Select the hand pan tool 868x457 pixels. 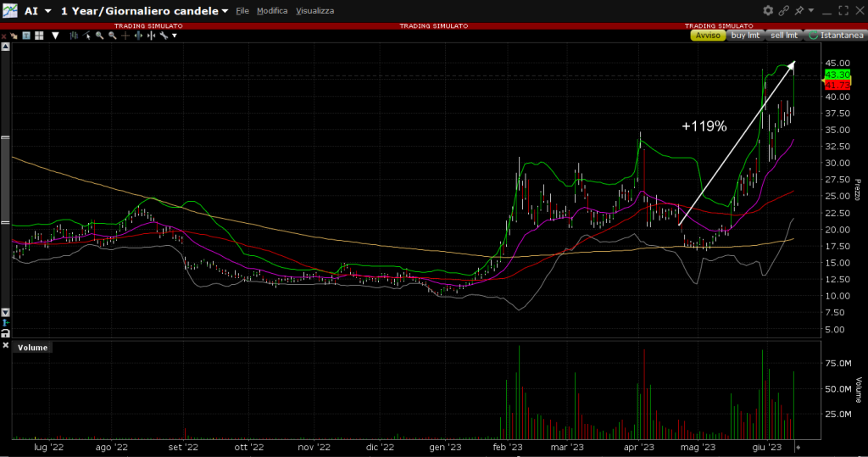coord(14,36)
